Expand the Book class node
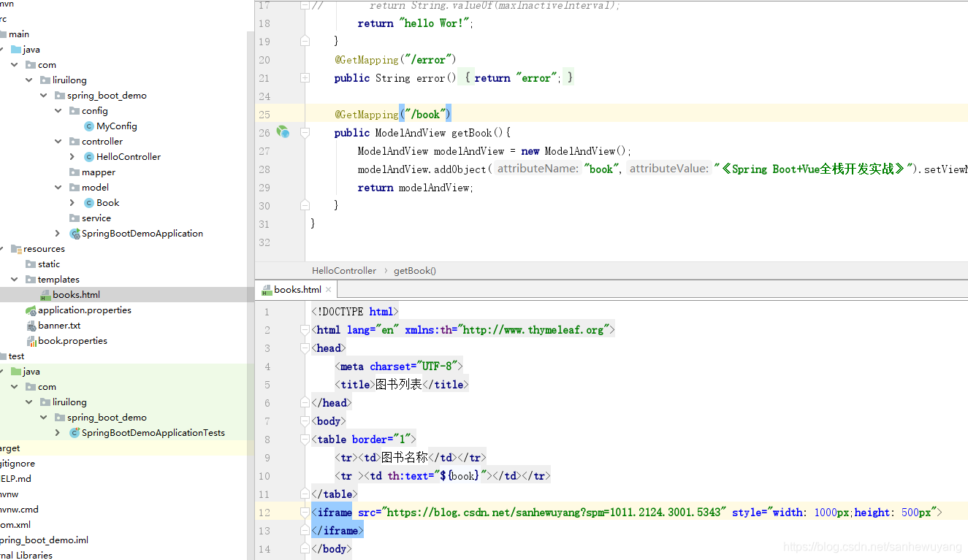The image size is (968, 560). [x=72, y=203]
